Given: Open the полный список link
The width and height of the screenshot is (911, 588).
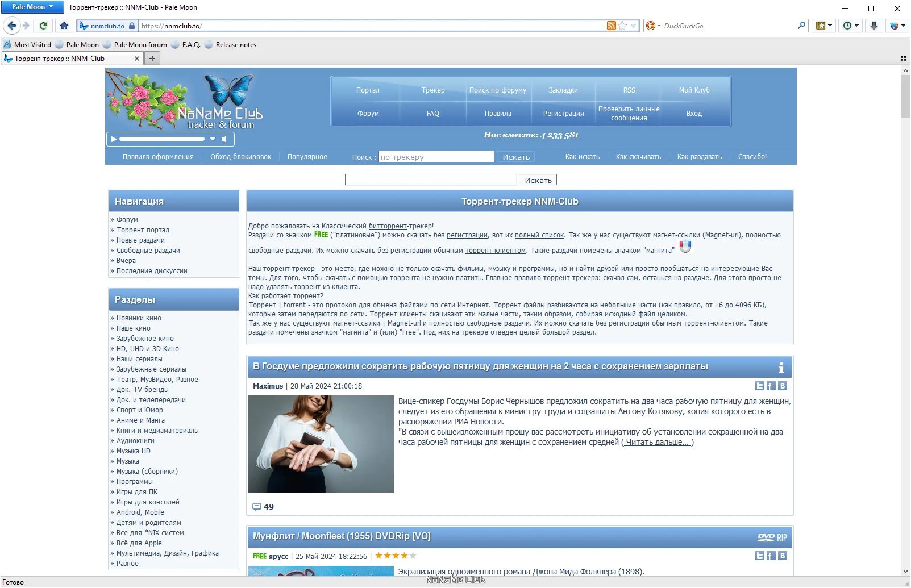Looking at the screenshot, I should [x=539, y=235].
